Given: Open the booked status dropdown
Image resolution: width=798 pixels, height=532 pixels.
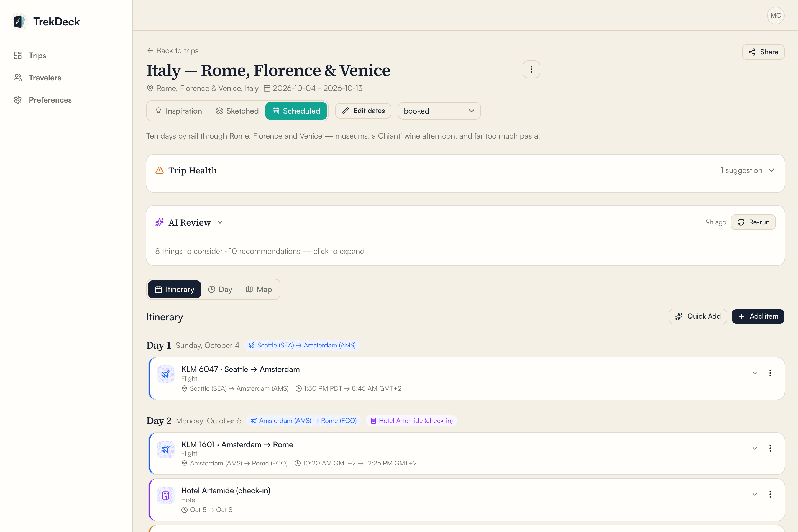Looking at the screenshot, I should point(439,111).
